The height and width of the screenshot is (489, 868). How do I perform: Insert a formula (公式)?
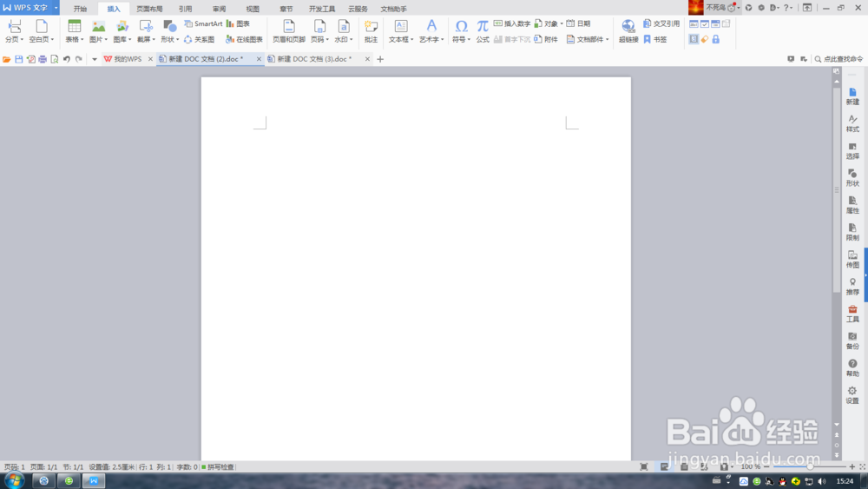pyautogui.click(x=483, y=30)
